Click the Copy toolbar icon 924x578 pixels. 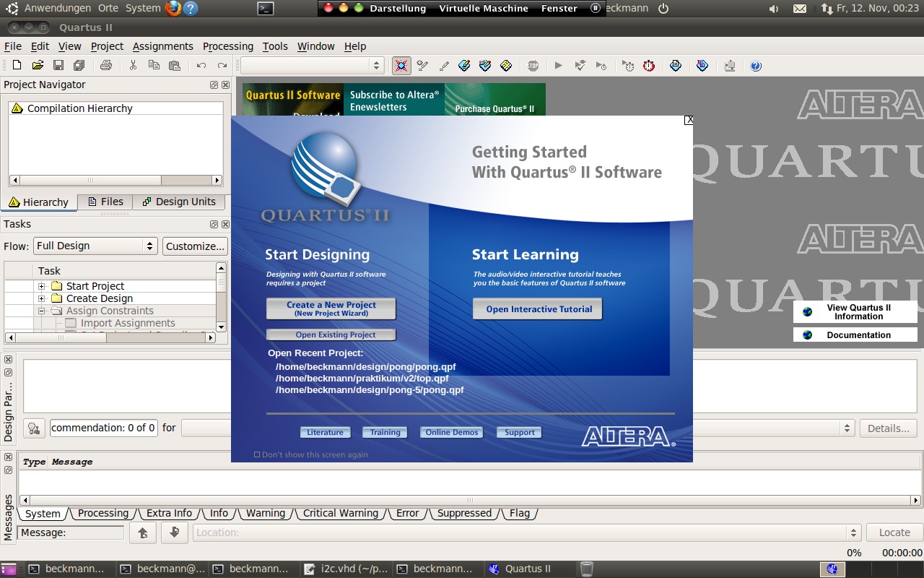coord(154,66)
